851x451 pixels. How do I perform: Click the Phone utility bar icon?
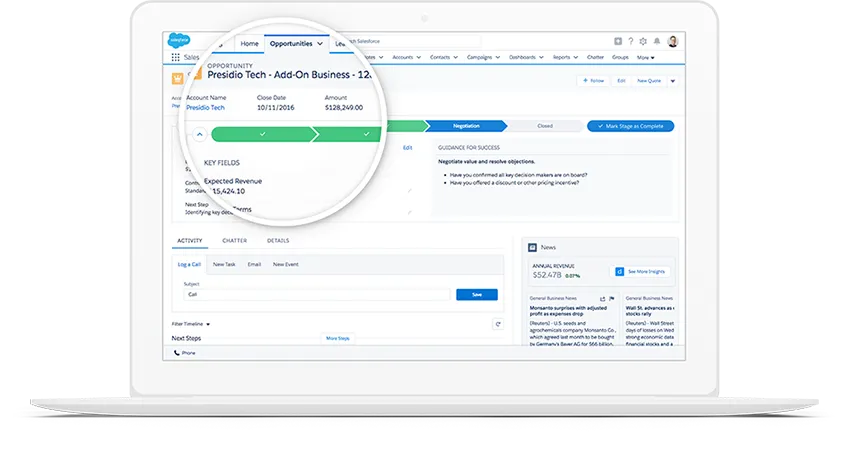pos(183,353)
